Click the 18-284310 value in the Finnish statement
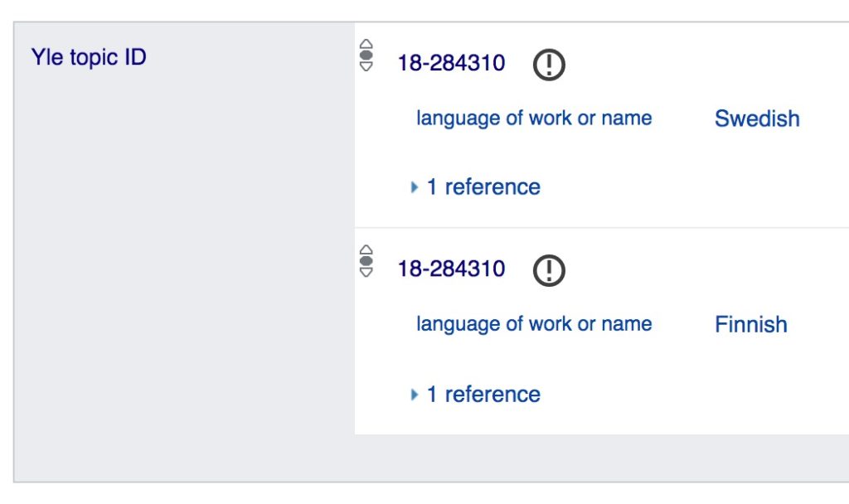 point(451,269)
